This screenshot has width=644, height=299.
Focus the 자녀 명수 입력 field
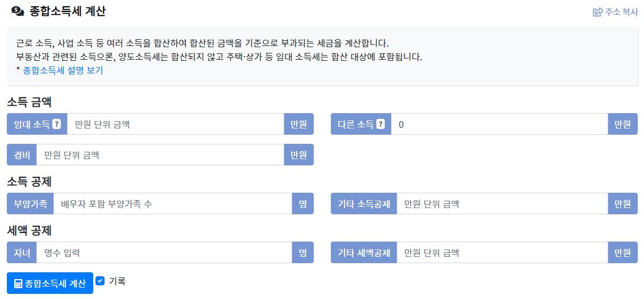point(164,252)
